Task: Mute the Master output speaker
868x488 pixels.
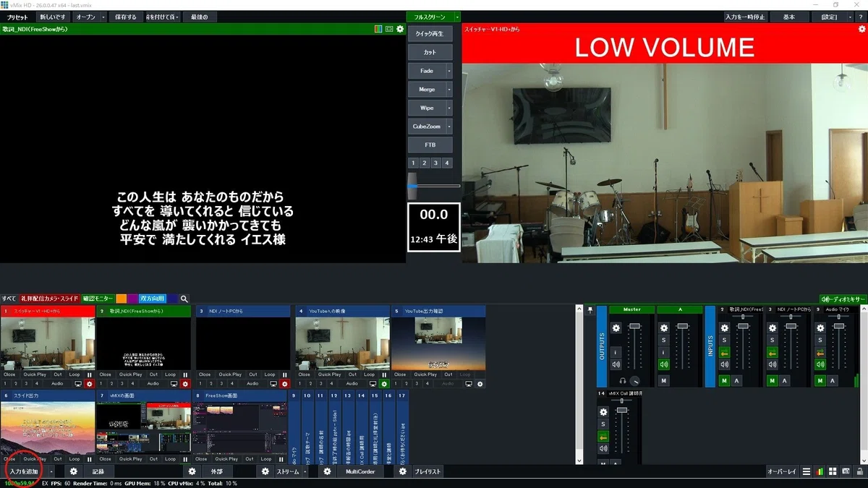Action: point(616,364)
